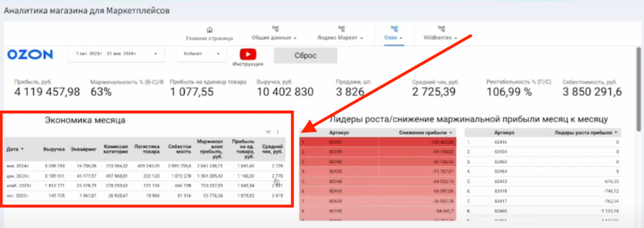The image size is (644, 228).
Task: Sort by Лидеры роста прибыли column header
Action: click(585, 133)
